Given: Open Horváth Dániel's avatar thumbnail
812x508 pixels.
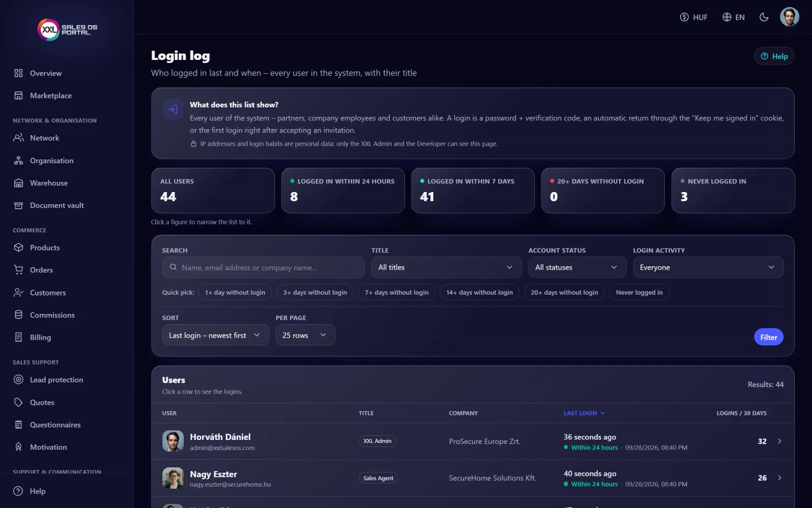Looking at the screenshot, I should (173, 441).
